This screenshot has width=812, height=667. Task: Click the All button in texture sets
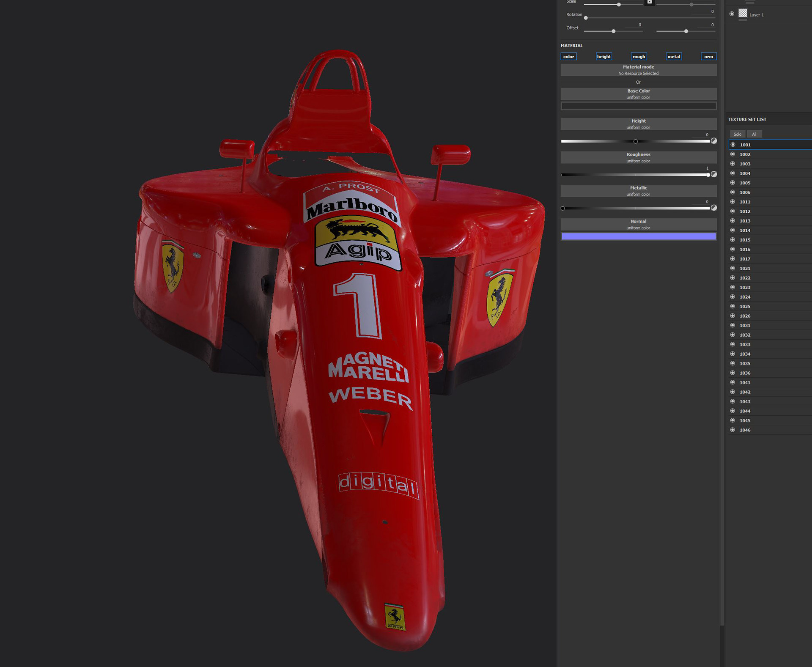754,134
